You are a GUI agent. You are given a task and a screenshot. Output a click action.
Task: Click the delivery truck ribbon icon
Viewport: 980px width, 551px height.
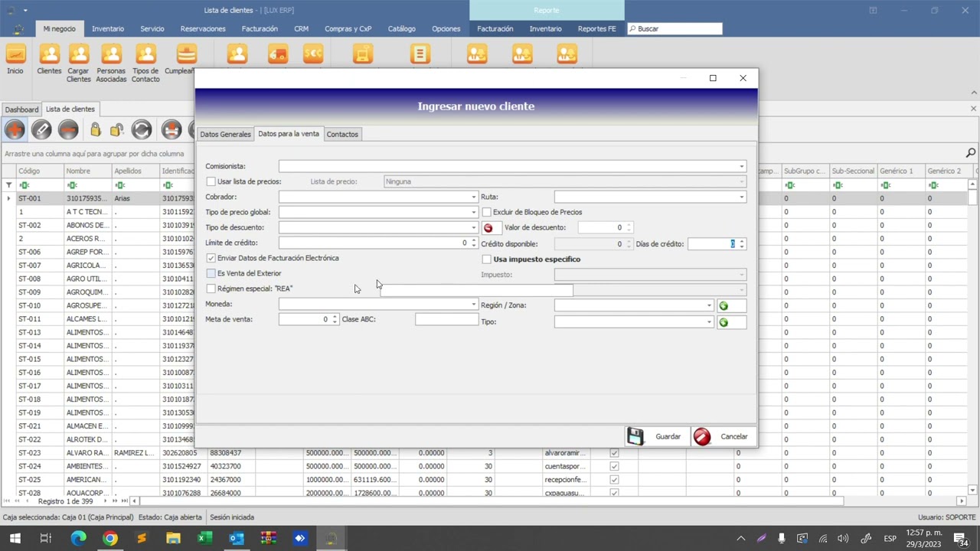[278, 54]
